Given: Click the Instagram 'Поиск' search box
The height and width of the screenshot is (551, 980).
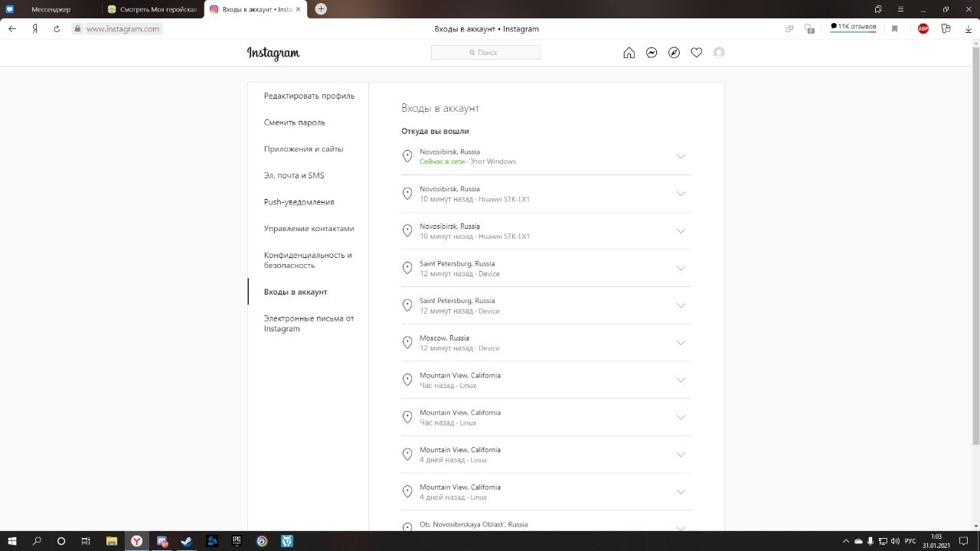Looking at the screenshot, I should click(x=485, y=52).
